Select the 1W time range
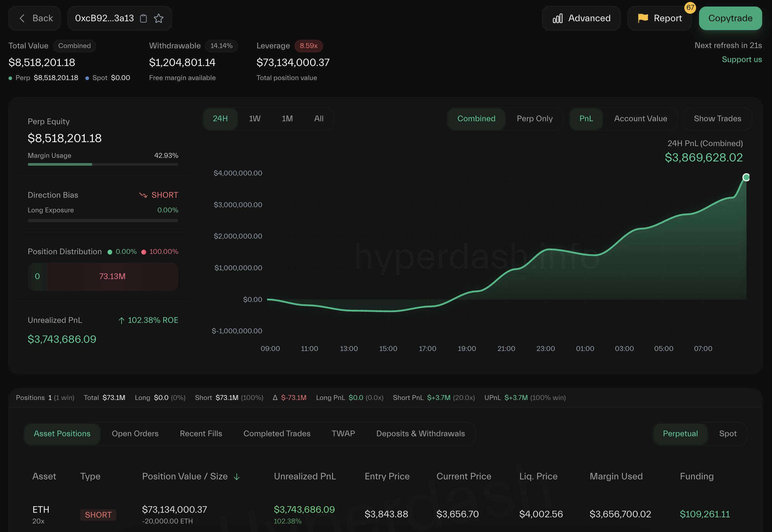Screen dimensions: 772x532 pos(254,119)
